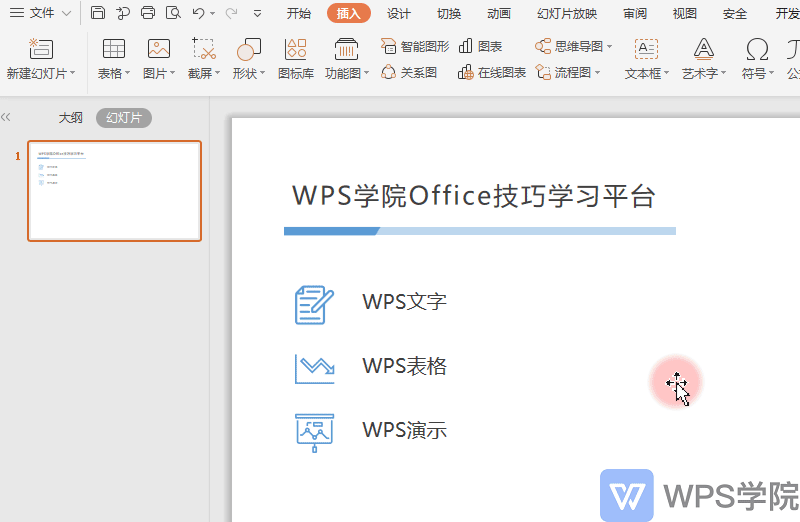Select the 插入 ribbon tab
Viewport: 800px width, 522px height.
(349, 13)
